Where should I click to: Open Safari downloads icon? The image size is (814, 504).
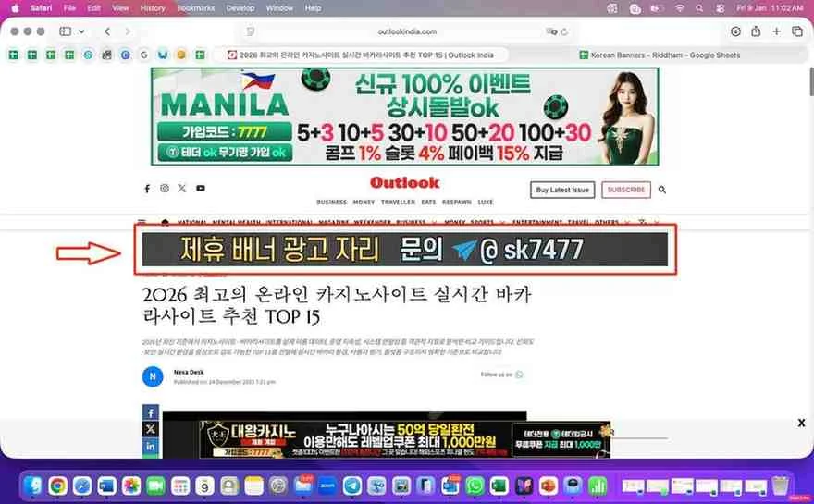pyautogui.click(x=735, y=31)
